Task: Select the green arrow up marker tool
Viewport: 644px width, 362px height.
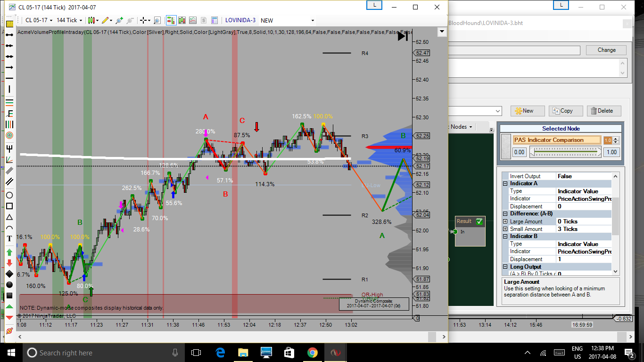Action: (x=9, y=252)
